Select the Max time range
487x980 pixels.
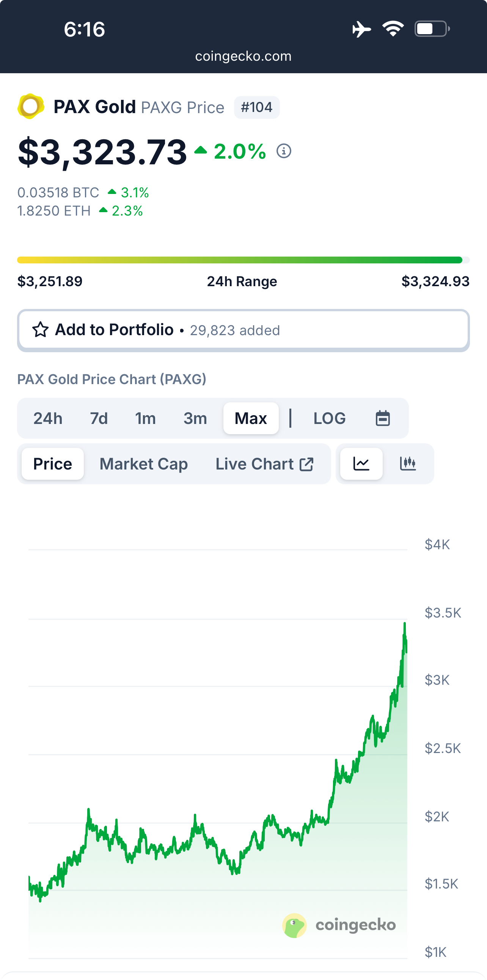click(251, 418)
